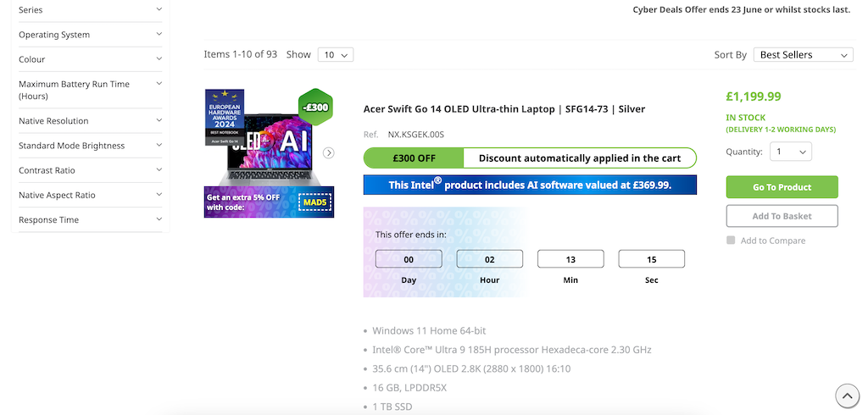868x415 pixels.
Task: Click the 16 GB, LPDDR5X spec
Action: click(409, 388)
